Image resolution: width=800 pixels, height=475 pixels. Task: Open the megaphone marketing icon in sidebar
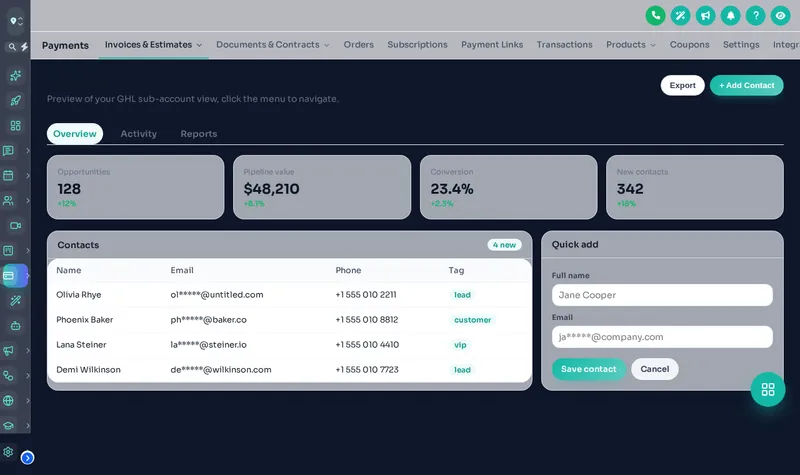pyautogui.click(x=8, y=351)
